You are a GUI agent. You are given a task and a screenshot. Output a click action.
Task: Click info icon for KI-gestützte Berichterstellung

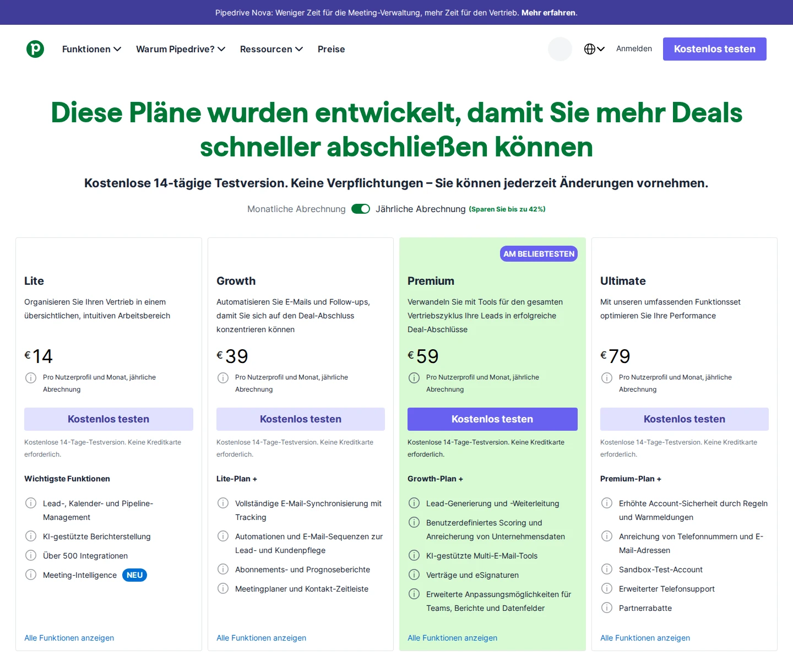coord(31,536)
